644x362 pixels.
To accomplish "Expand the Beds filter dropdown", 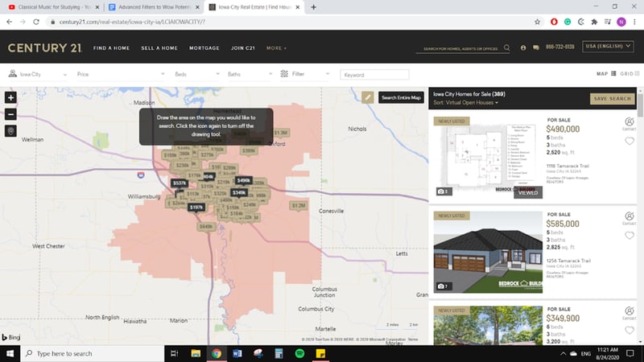I will [197, 74].
